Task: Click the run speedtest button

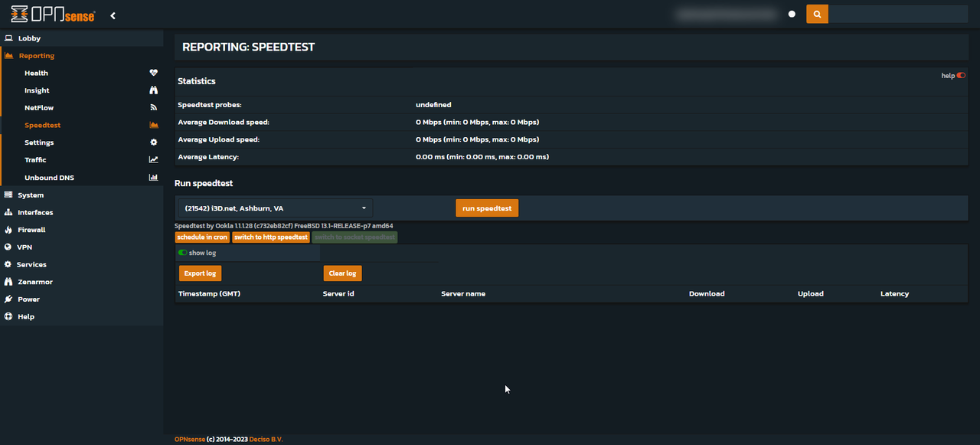Action: tap(487, 208)
